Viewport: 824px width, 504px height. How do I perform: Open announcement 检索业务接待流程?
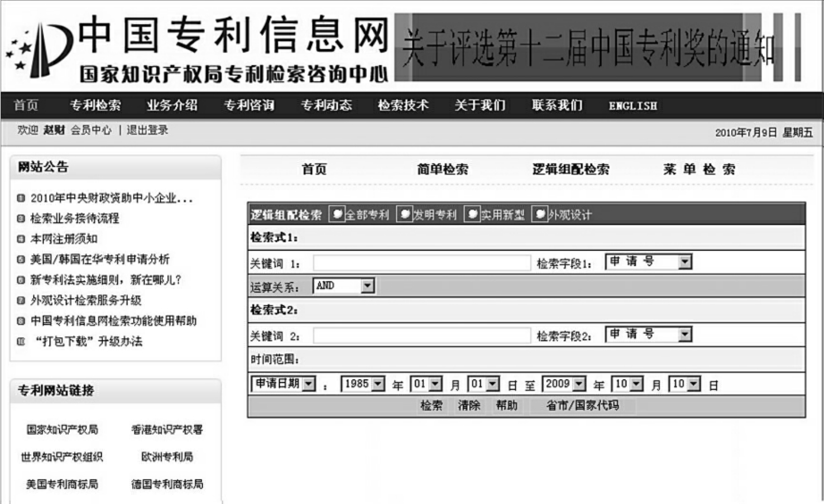(x=75, y=218)
